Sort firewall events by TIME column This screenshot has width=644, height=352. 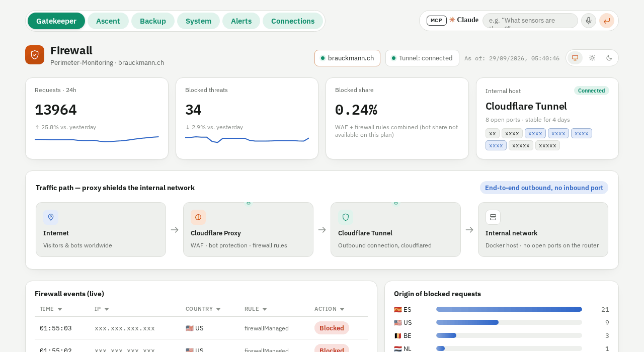51,309
